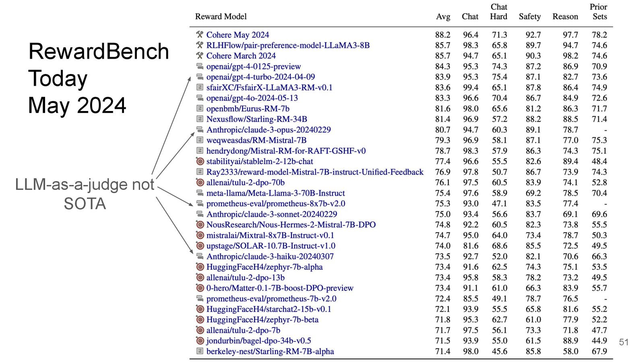Click the tools icon beside RLHFlow/pair-preference-model-LLaMA3-8B

(x=200, y=45)
